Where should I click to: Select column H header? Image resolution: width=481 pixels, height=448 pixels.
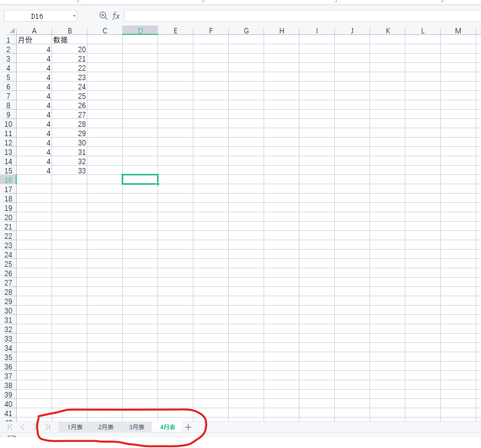[282, 31]
